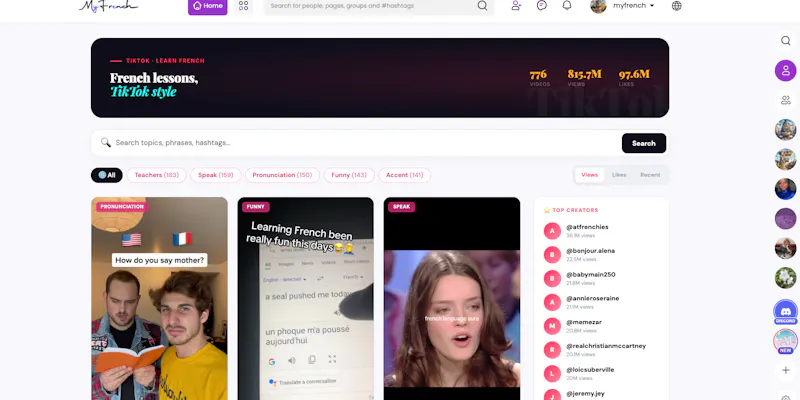Click the PRONUNCIATION tag on first video
The width and height of the screenshot is (800, 400).
coord(122,207)
